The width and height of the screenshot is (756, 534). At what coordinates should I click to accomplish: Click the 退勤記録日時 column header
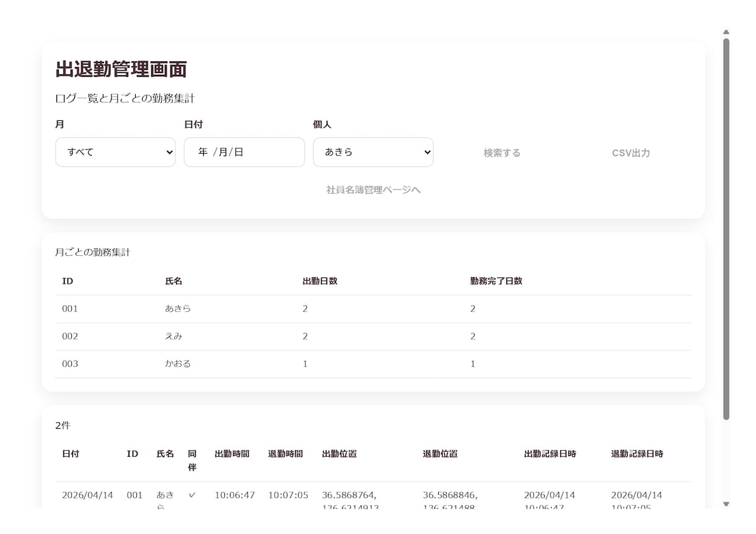point(637,454)
